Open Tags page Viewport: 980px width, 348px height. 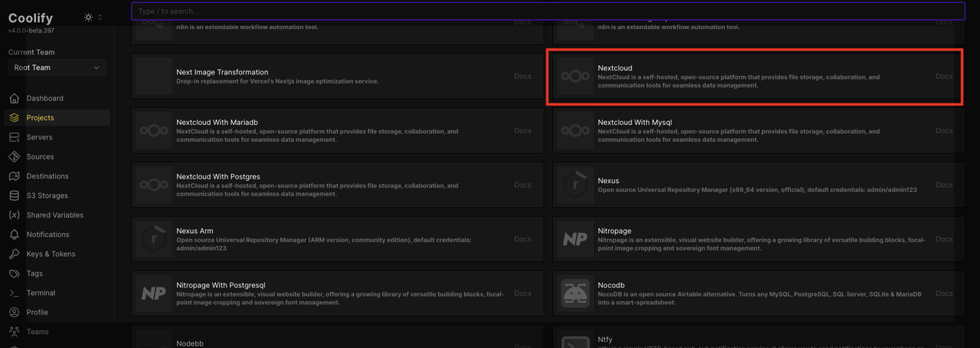[57, 274]
